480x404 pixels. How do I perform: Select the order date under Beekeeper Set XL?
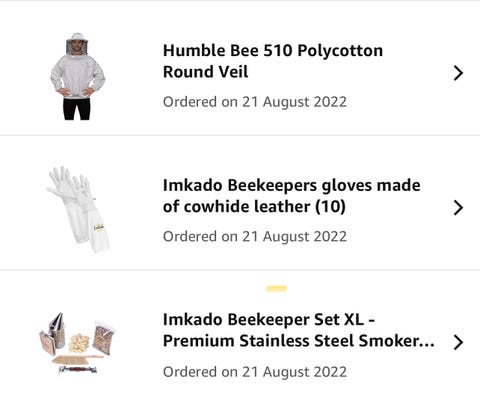255,372
